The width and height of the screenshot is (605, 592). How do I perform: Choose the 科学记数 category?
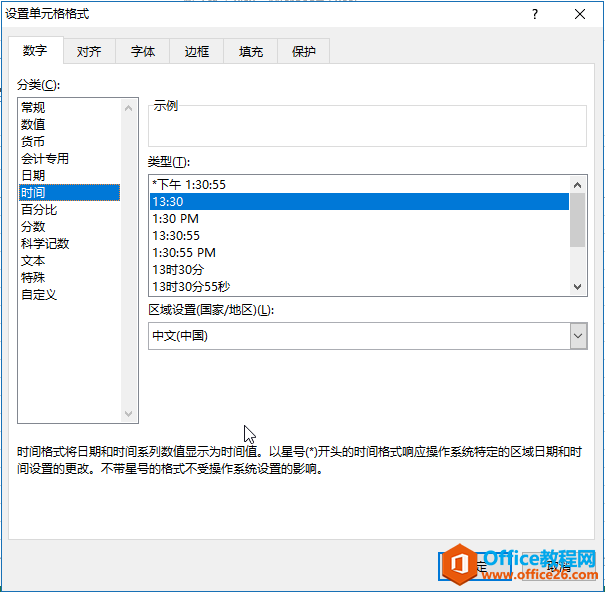pos(69,244)
